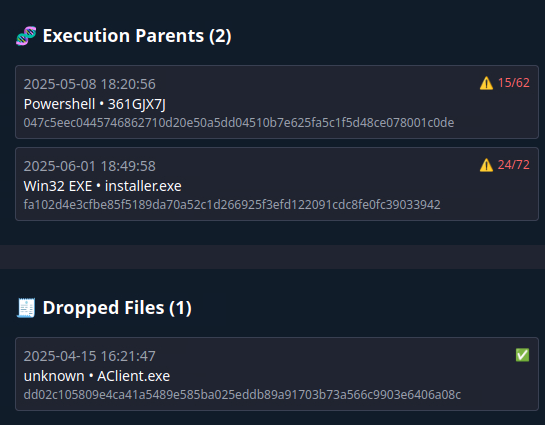Click the Execution Parents (2) heading
This screenshot has width=545, height=425.
pyautogui.click(x=137, y=36)
